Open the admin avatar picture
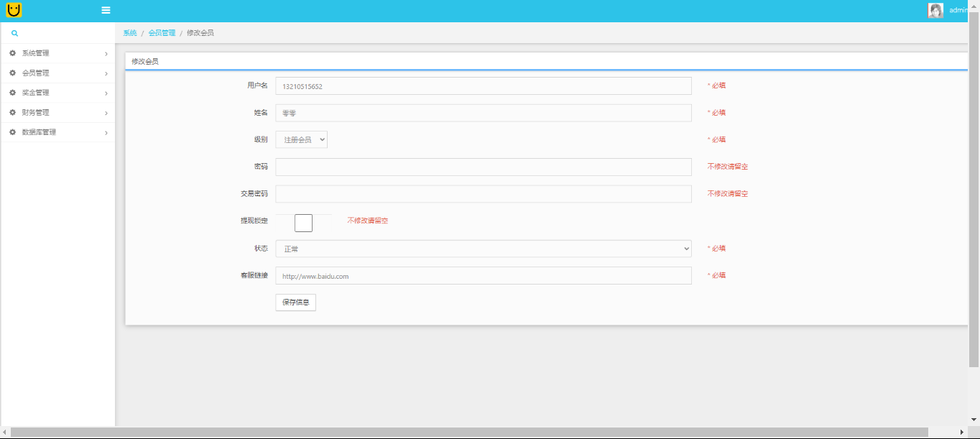This screenshot has width=980, height=439. pos(935,10)
